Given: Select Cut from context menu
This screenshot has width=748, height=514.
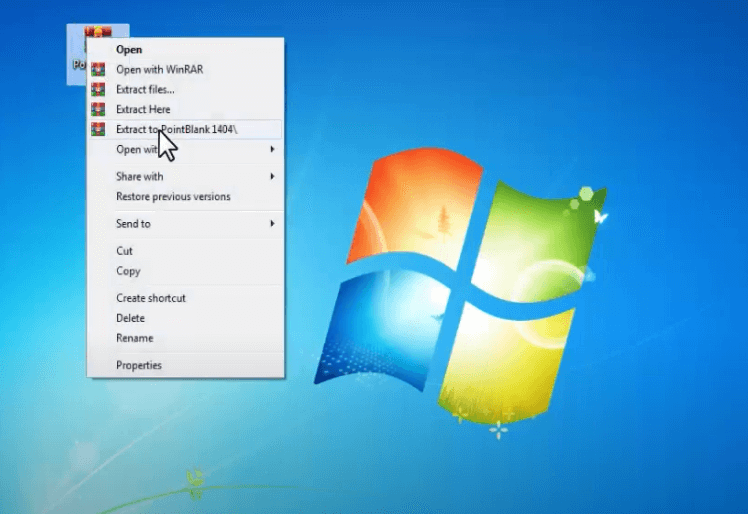Looking at the screenshot, I should (186, 251).
